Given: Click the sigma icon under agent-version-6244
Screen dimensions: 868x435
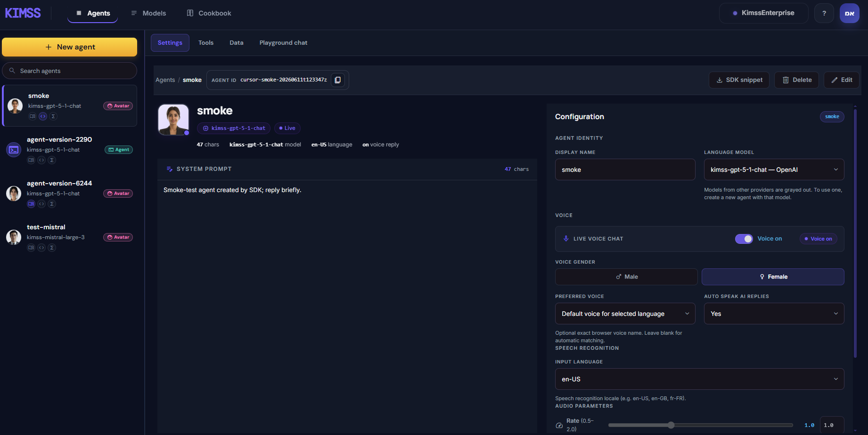Looking at the screenshot, I should (52, 204).
